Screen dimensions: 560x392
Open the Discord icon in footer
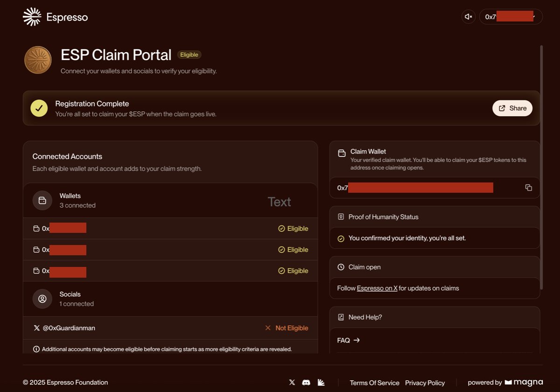point(306,382)
